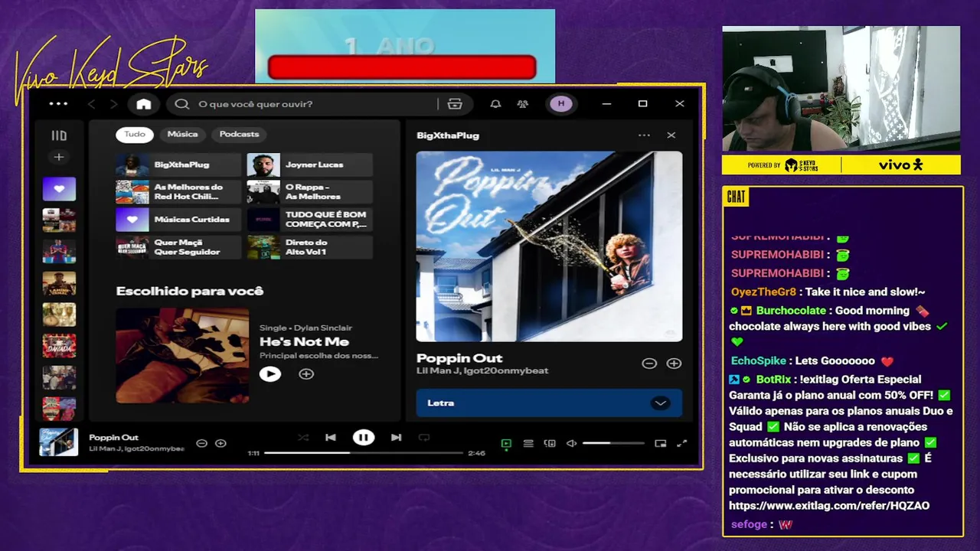Toggle repeat in player bar

(424, 438)
